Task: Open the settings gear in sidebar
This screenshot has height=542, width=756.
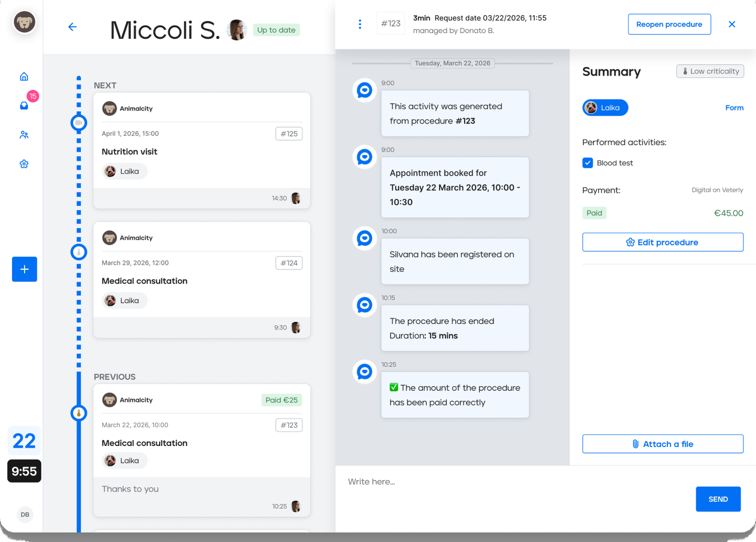Action: pyautogui.click(x=24, y=164)
